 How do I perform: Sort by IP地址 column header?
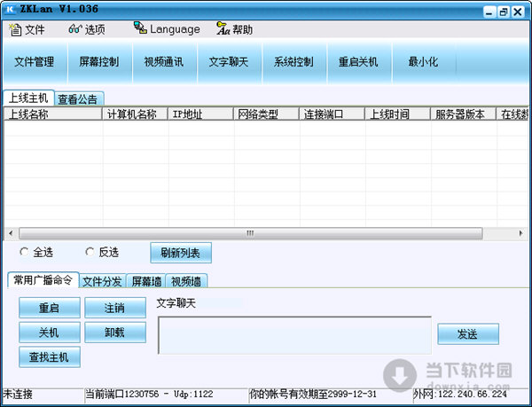click(200, 114)
